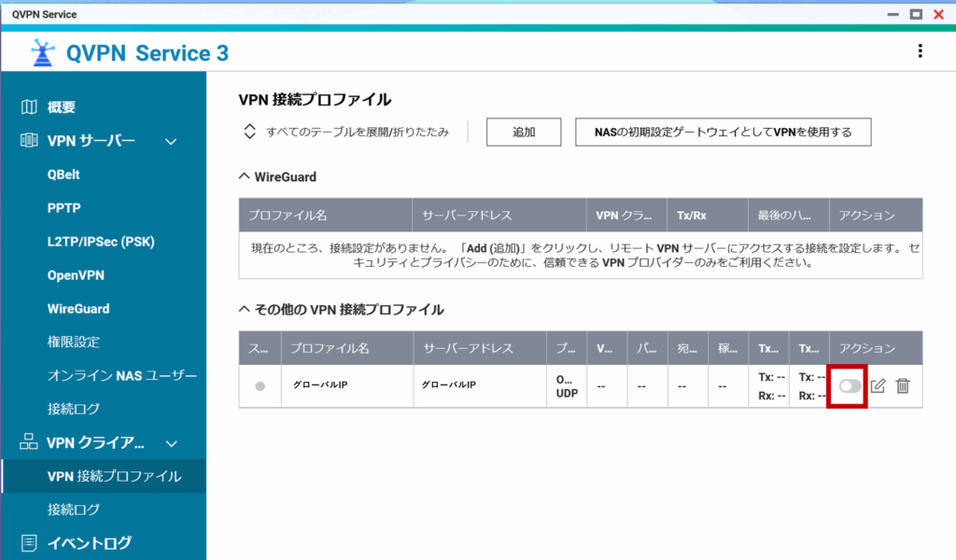Enable the グローバルIP VPN connection toggle
956x560 pixels.
coord(850,385)
